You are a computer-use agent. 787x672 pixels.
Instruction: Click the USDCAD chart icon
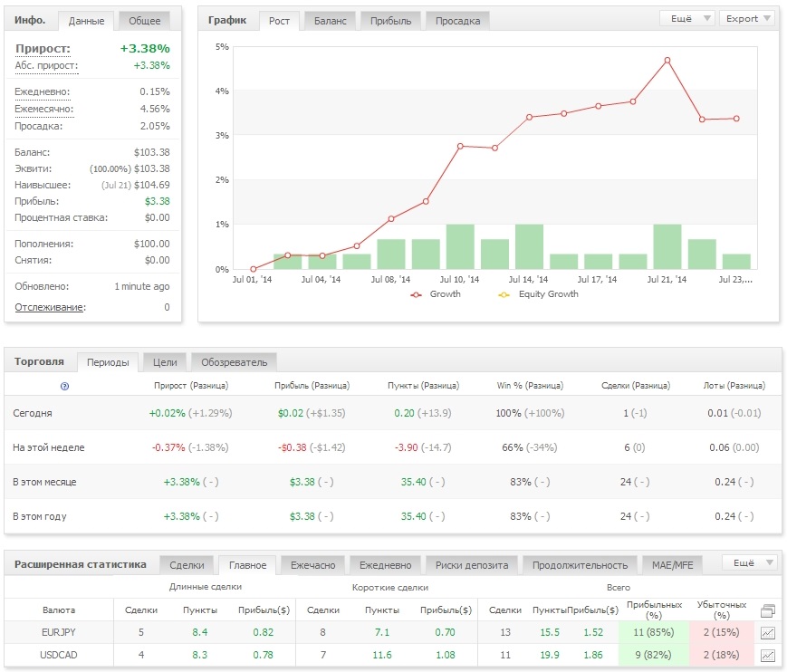(768, 656)
